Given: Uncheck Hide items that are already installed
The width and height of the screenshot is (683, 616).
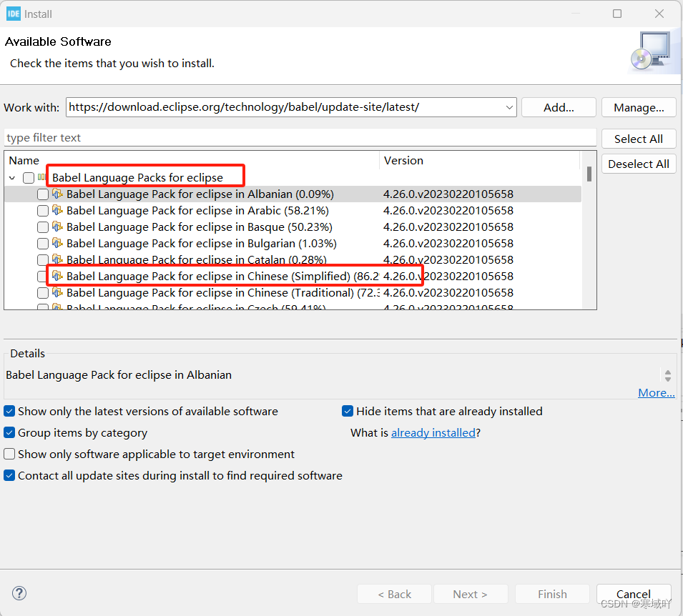Looking at the screenshot, I should pos(348,411).
